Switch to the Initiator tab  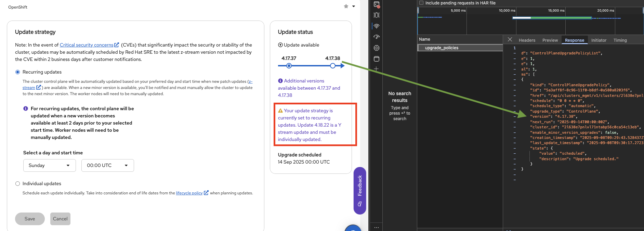pos(599,40)
